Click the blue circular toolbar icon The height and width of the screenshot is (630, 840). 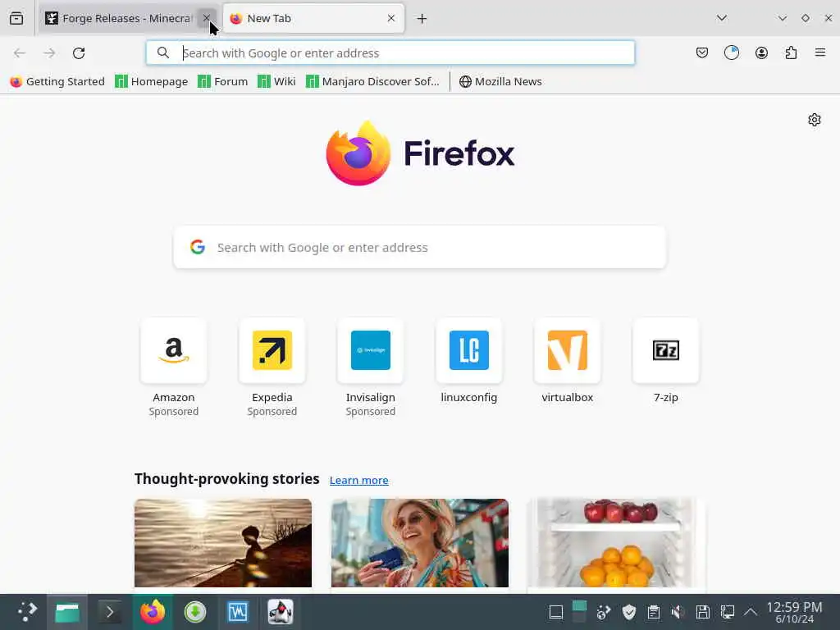731,52
